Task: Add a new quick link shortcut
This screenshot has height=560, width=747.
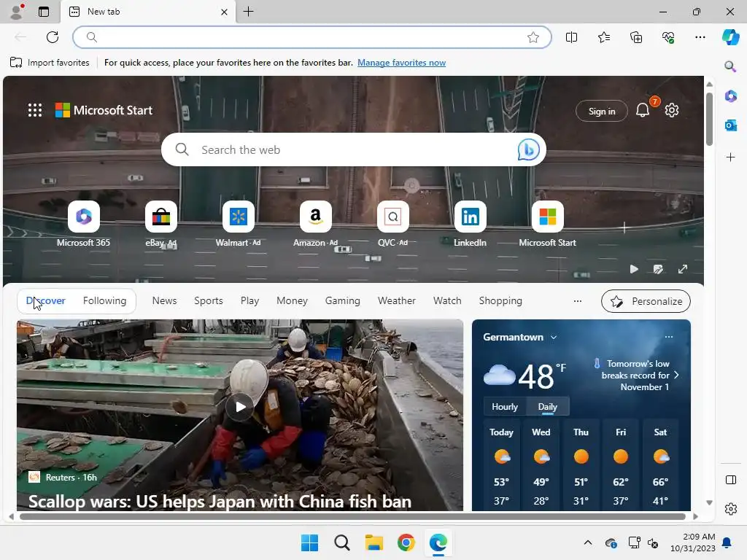Action: pos(624,227)
